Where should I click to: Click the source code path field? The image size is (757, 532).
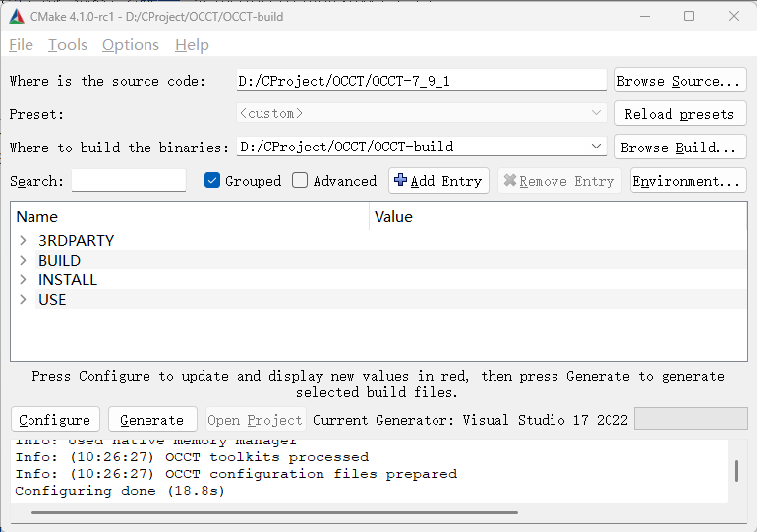click(x=421, y=80)
